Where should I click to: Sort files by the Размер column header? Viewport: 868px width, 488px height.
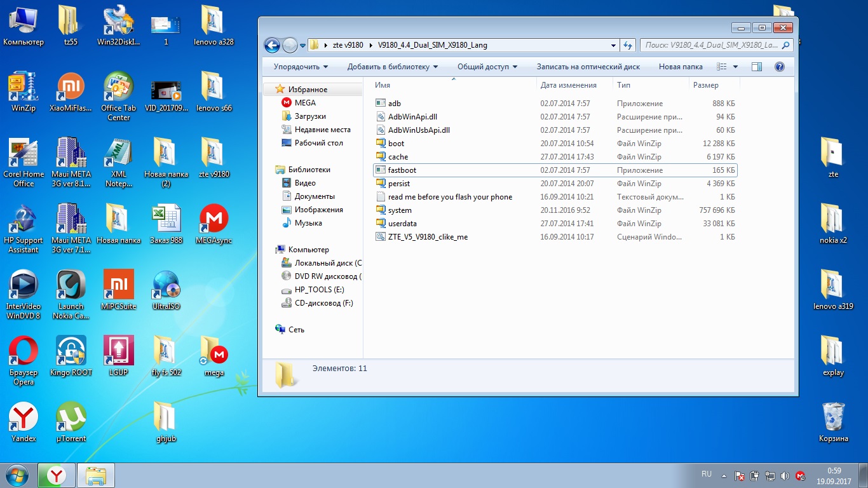click(706, 85)
